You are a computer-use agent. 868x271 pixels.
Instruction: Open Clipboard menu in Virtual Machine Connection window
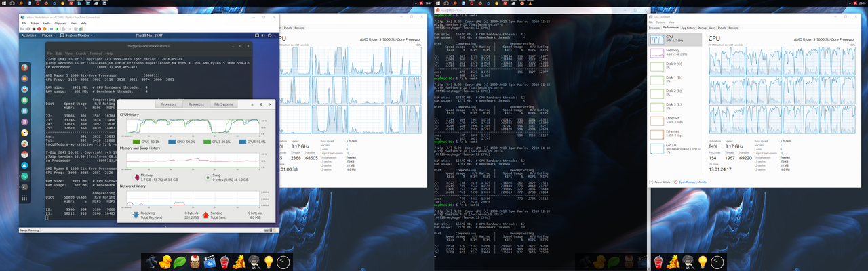pos(60,23)
